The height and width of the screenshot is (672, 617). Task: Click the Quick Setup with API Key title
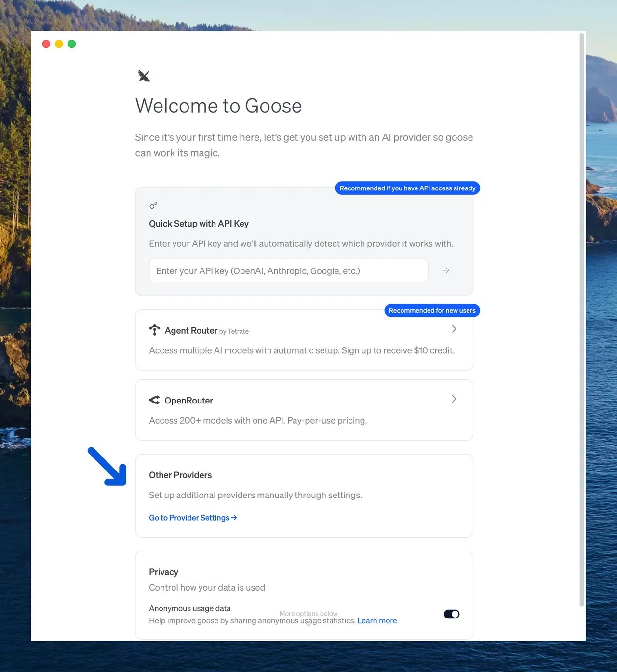click(199, 224)
